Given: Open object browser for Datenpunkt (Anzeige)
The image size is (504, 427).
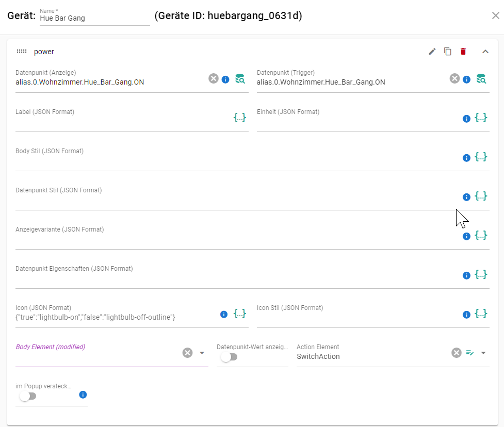Looking at the screenshot, I should (240, 79).
